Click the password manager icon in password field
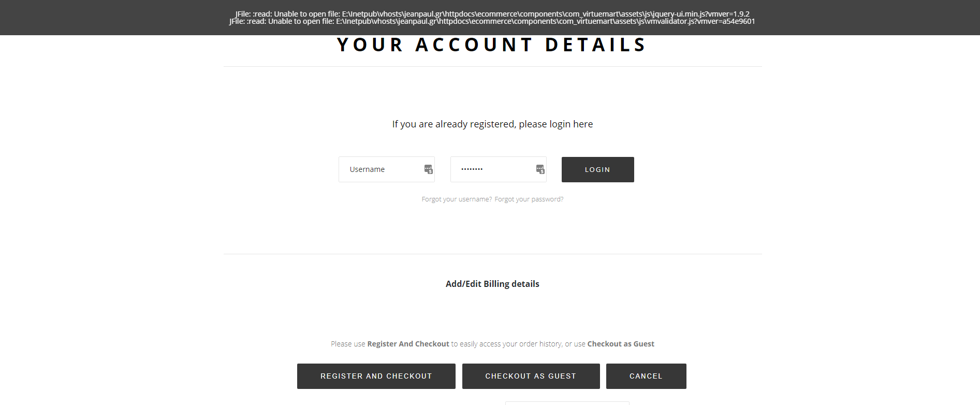980x405 pixels. pos(540,169)
